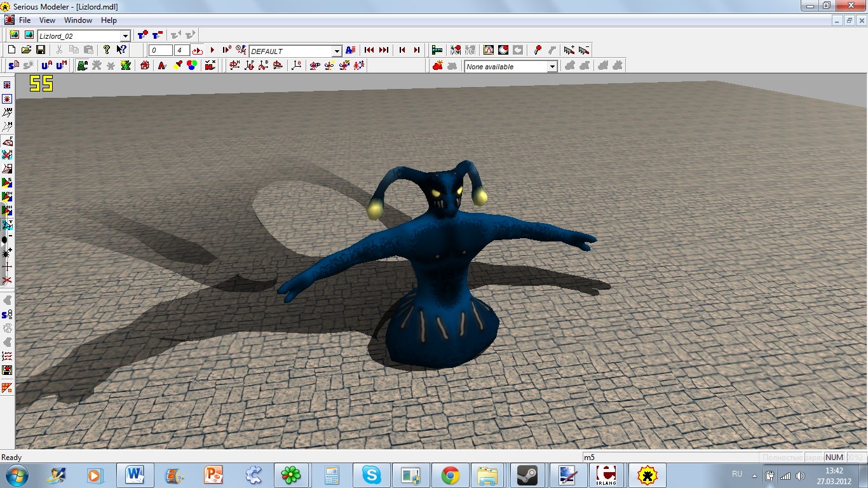The width and height of the screenshot is (868, 488).
Task: Open a model file with folder icon
Action: click(26, 50)
